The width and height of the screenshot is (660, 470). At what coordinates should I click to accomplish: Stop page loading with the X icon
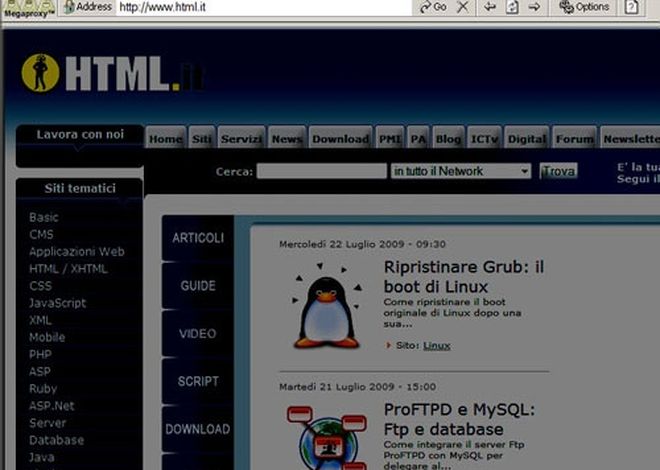tap(463, 7)
